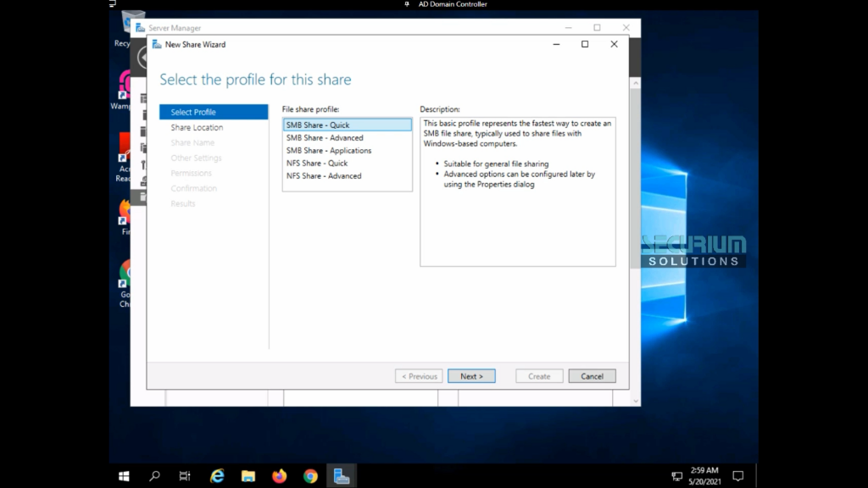Minimize the New Share Wizard window

click(x=556, y=44)
